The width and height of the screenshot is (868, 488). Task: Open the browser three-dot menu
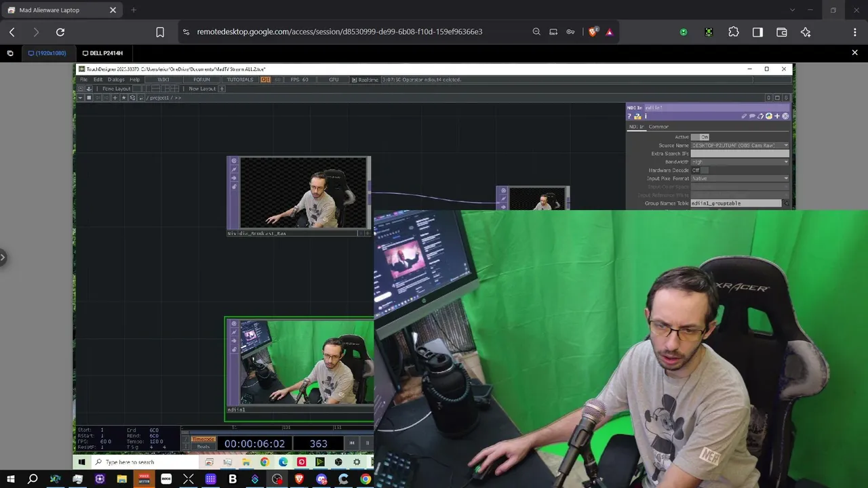point(854,32)
